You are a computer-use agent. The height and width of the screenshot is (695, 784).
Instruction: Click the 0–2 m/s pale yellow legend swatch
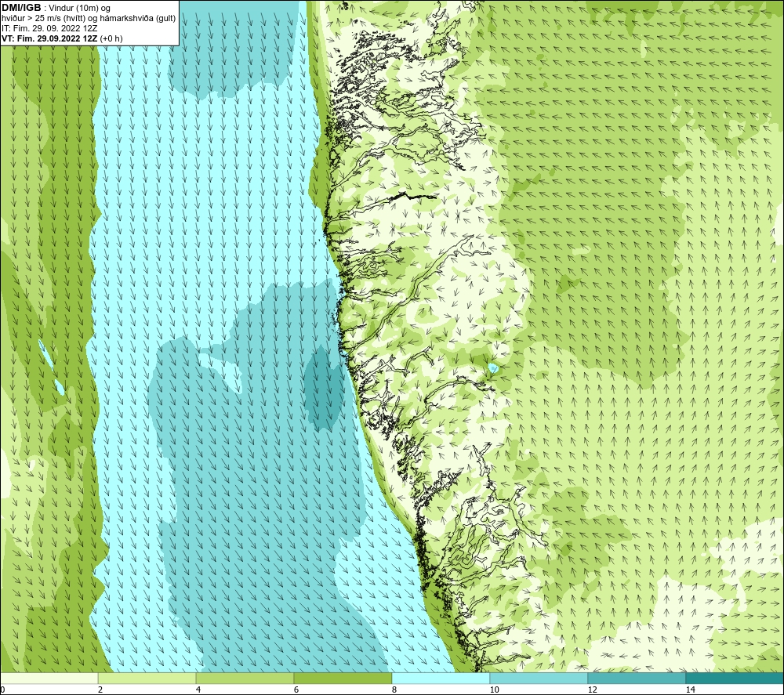click(x=49, y=678)
